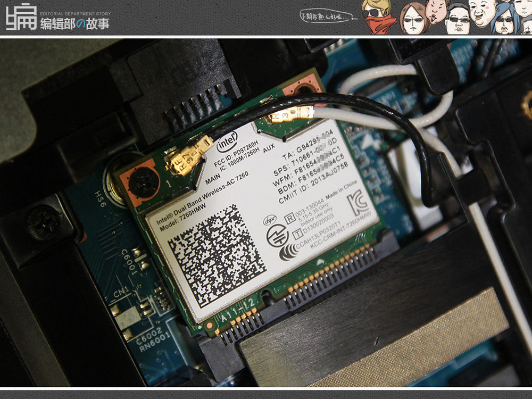Click the RN6001 silkscreen label

[x=154, y=342]
